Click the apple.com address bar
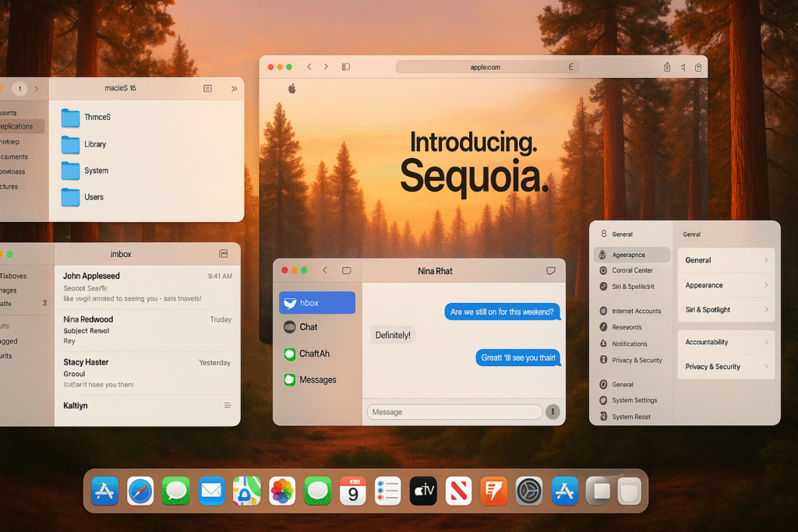This screenshot has height=532, width=798. (x=487, y=67)
